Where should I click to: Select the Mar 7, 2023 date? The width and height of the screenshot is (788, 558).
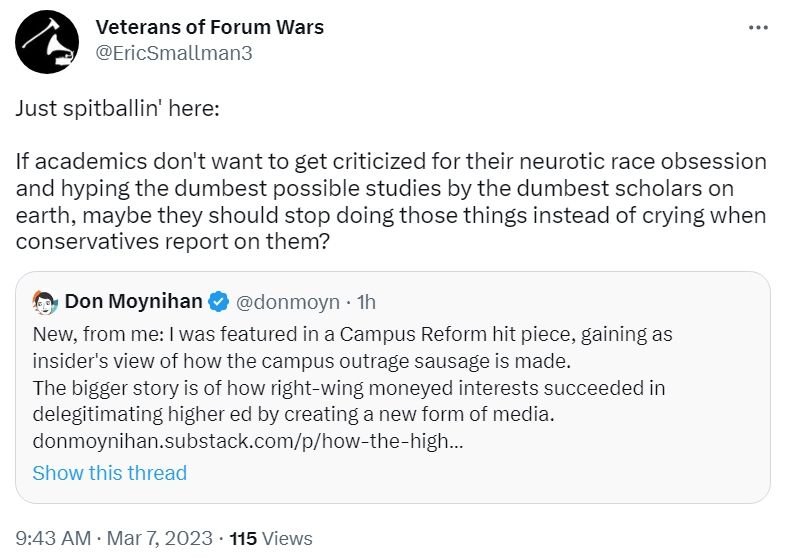point(158,538)
